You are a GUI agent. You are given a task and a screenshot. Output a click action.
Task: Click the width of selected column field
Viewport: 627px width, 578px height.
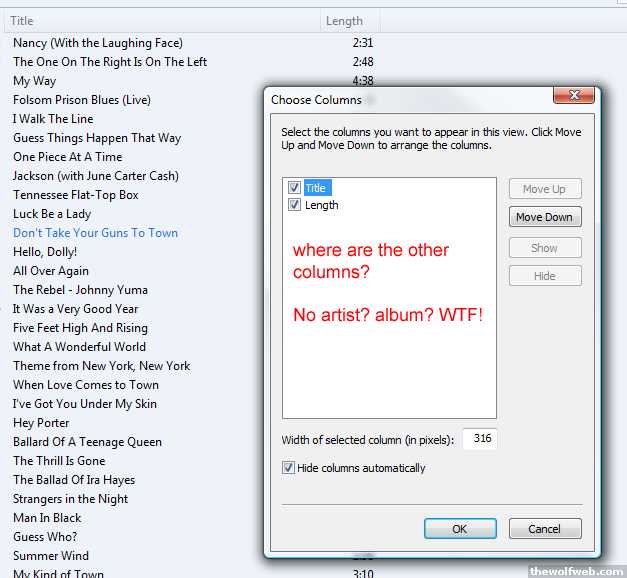(x=479, y=439)
